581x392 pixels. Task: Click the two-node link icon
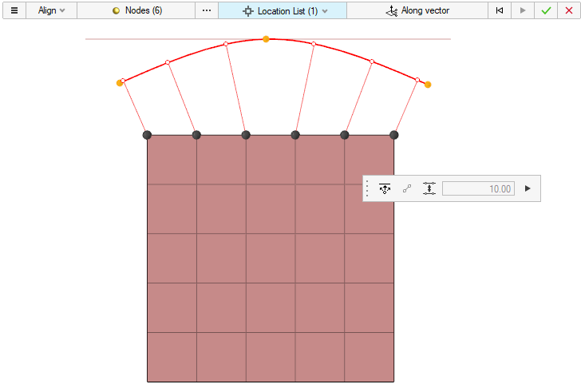coord(407,188)
